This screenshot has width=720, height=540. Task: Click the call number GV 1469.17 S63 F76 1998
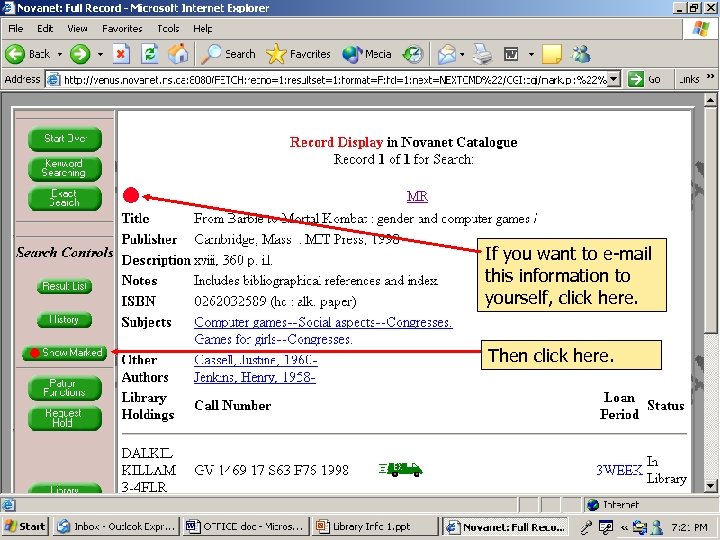click(x=271, y=470)
